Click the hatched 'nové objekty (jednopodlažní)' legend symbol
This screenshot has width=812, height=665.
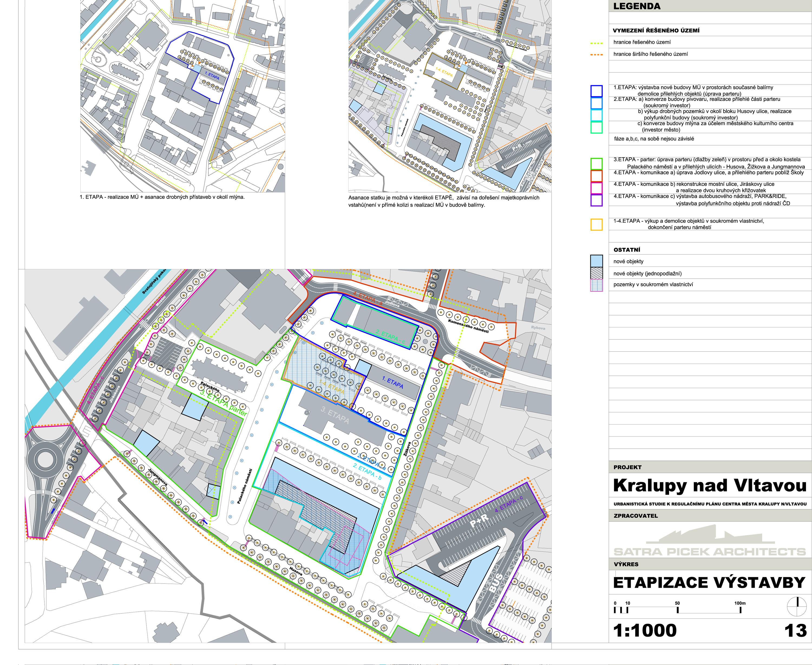click(x=596, y=273)
